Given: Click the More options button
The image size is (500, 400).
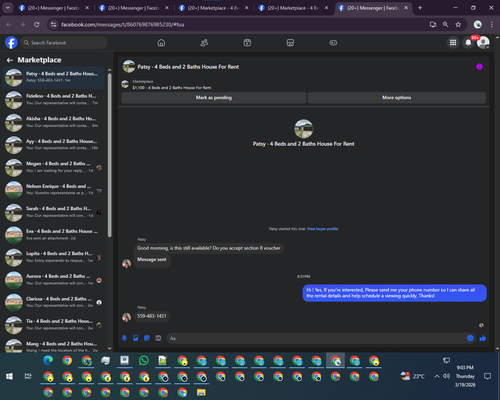Looking at the screenshot, I should 397,98.
